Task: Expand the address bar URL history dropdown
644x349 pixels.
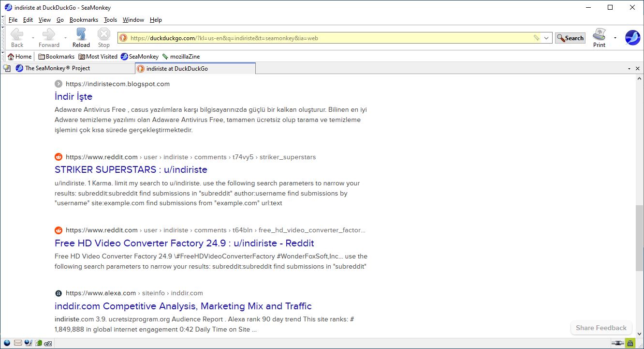Action: [x=546, y=38]
